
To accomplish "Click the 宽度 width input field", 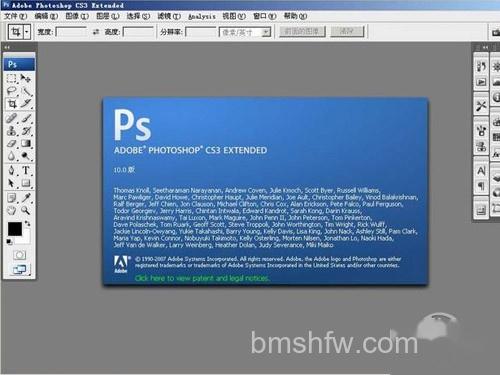I will point(71,32).
